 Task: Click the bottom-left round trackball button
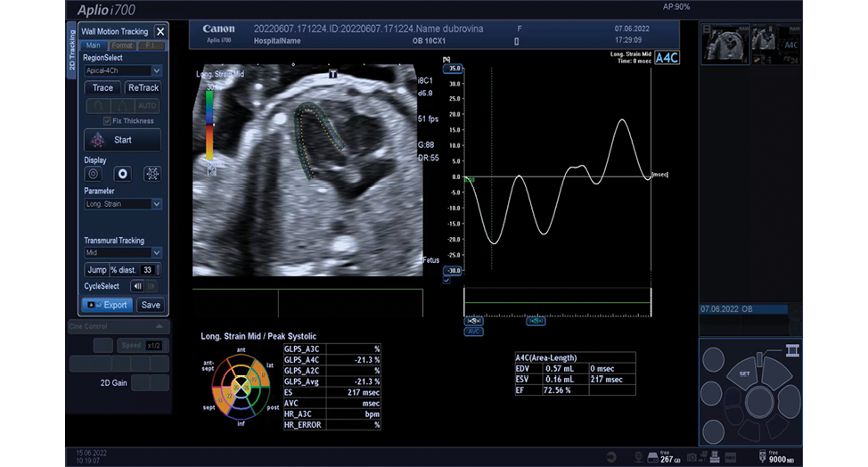point(713,431)
